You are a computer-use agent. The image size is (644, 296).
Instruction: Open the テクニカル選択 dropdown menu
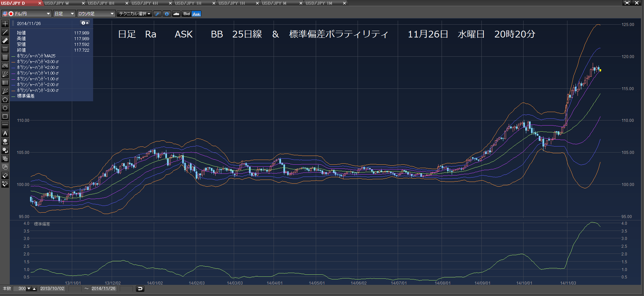[134, 14]
